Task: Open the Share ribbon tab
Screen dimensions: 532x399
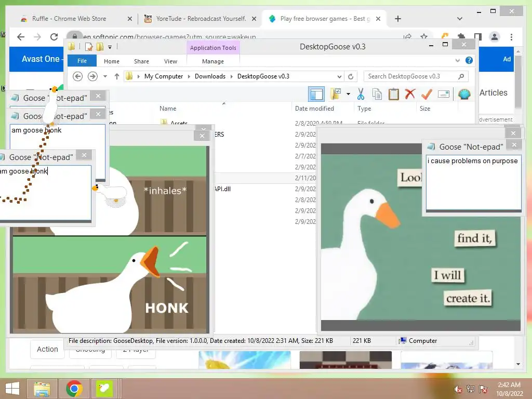Action: (141, 61)
